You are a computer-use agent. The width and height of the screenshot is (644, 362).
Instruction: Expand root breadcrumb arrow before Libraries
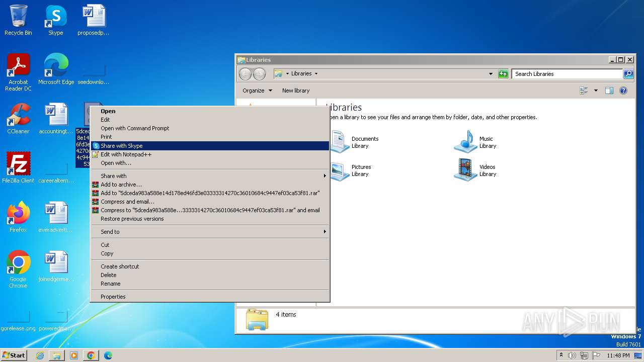point(287,74)
